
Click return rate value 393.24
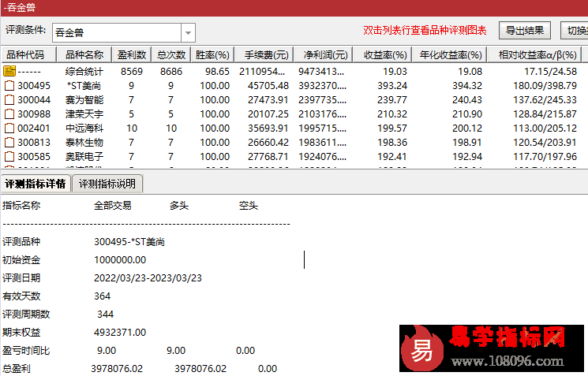coord(392,86)
